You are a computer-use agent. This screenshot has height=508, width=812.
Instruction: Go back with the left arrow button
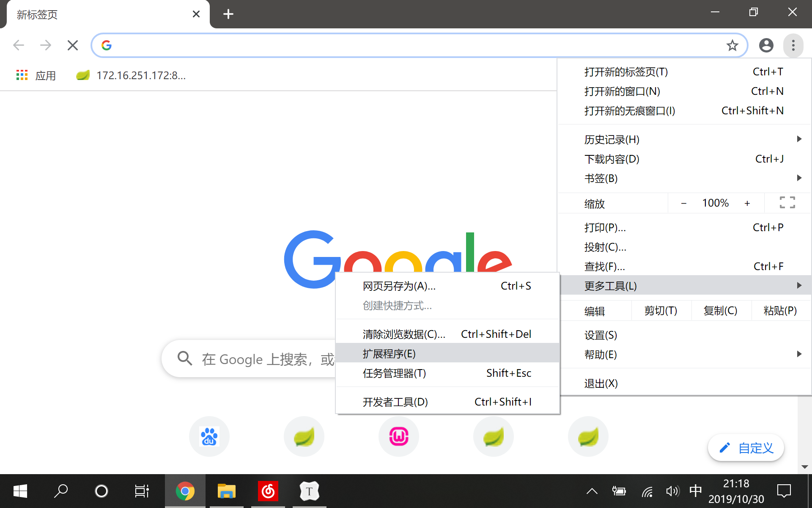[19, 45]
